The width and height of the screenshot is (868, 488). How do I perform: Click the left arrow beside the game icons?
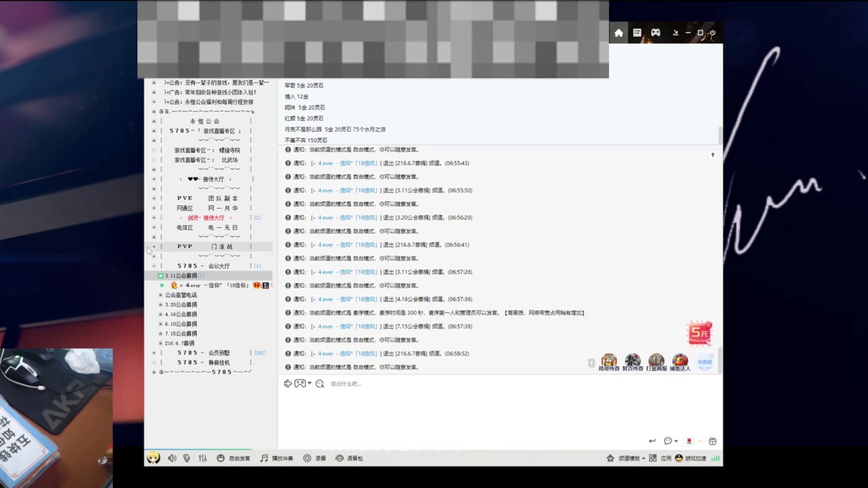pyautogui.click(x=591, y=363)
